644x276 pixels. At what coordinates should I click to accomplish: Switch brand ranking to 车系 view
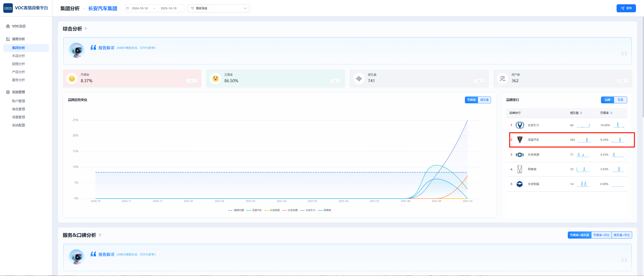point(620,100)
